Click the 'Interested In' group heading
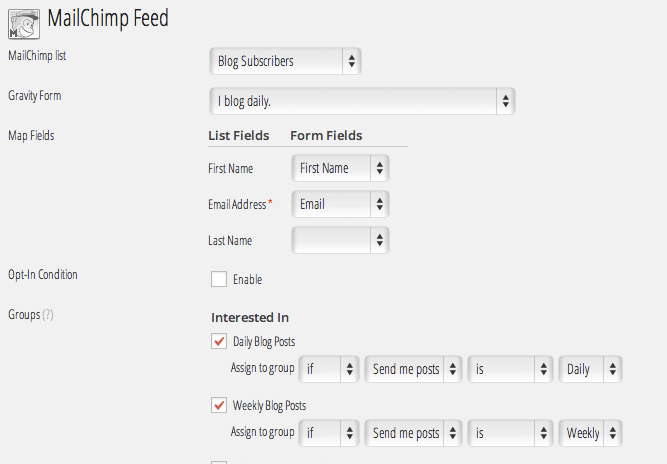The image size is (667, 464). (250, 318)
